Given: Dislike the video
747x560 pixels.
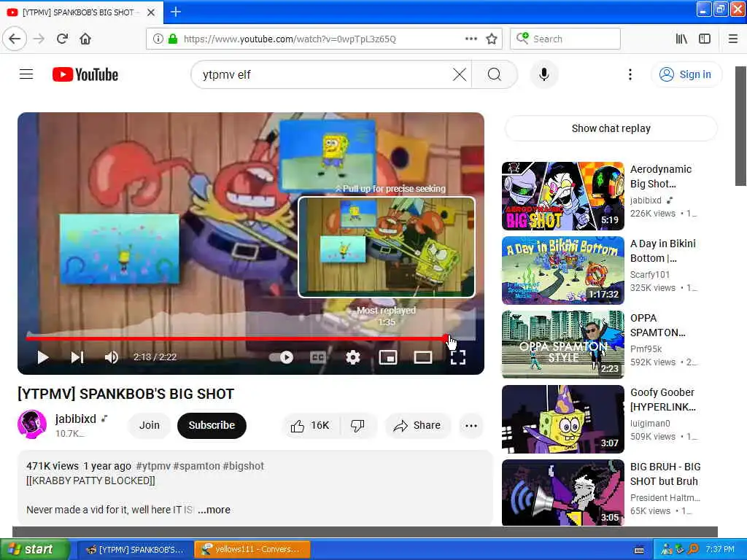Looking at the screenshot, I should (358, 425).
